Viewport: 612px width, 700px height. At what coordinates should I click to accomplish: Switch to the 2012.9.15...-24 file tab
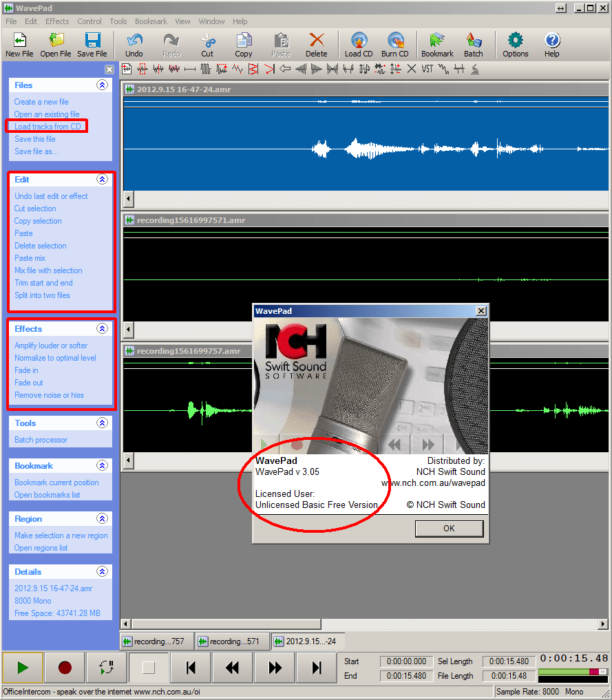click(308, 641)
